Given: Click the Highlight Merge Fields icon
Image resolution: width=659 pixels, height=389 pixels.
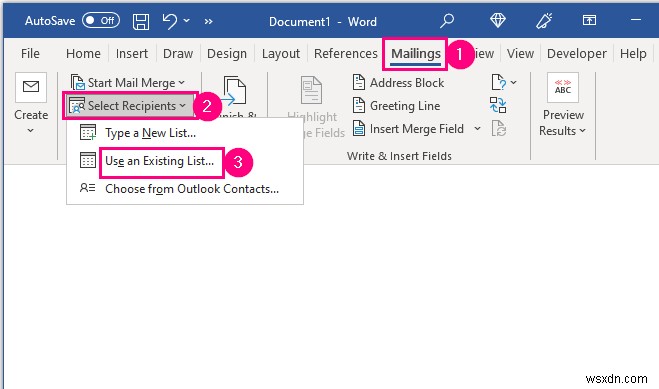Looking at the screenshot, I should tap(311, 89).
